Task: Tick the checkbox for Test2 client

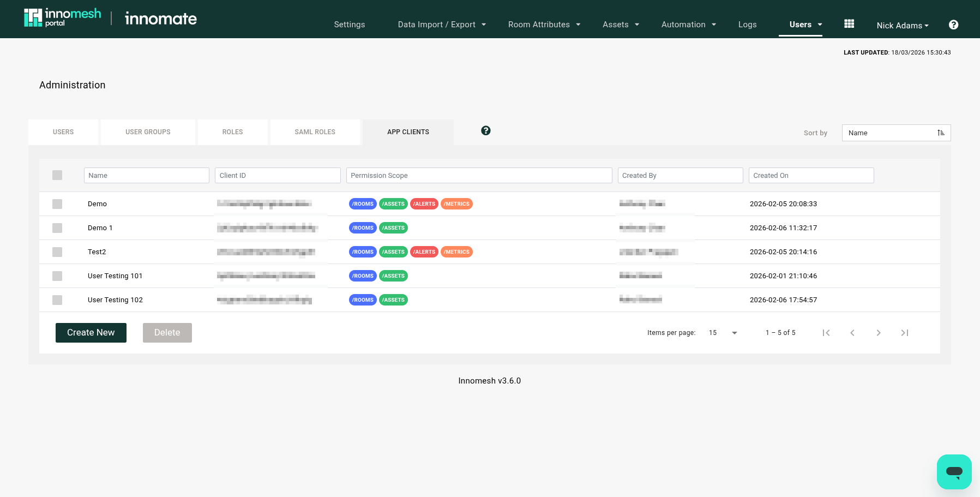Action: [x=57, y=252]
